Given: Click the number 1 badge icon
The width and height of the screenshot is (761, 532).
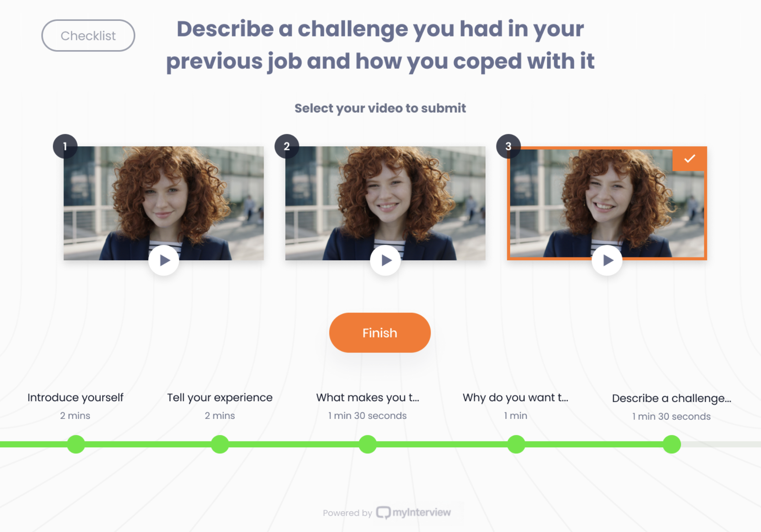Looking at the screenshot, I should click(x=65, y=146).
